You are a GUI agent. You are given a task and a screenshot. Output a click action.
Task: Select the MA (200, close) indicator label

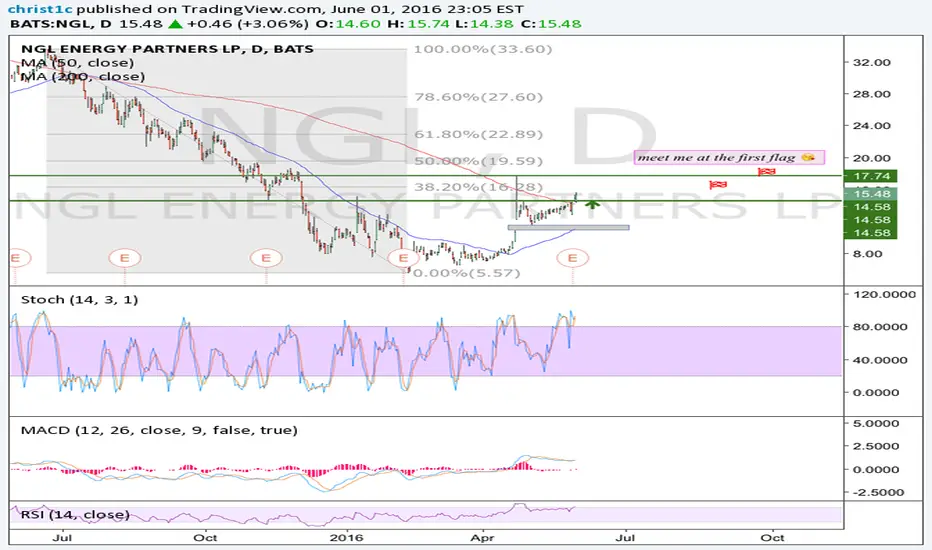pos(83,76)
